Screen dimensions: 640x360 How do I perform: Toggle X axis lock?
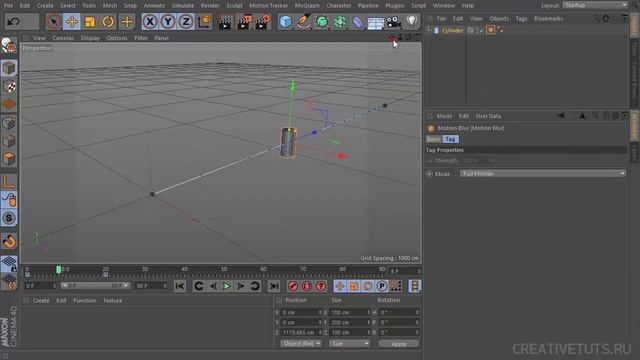[150, 21]
